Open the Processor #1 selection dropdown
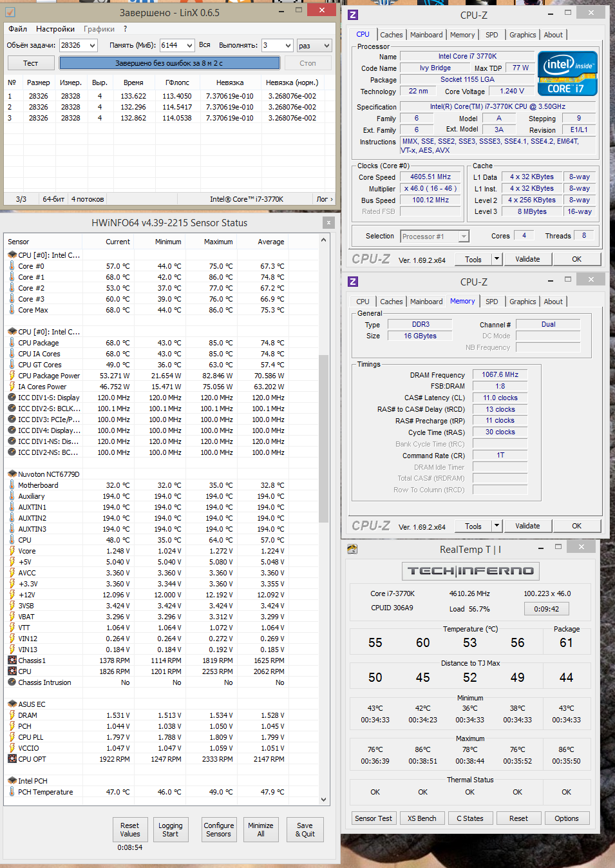 click(464, 236)
